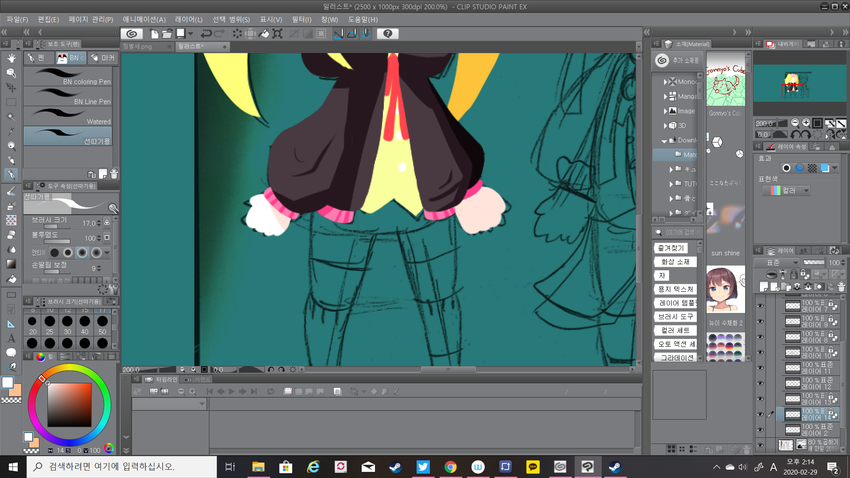Screen dimensions: 850x478
Task: Open the 파일(F) menu
Action: click(17, 20)
